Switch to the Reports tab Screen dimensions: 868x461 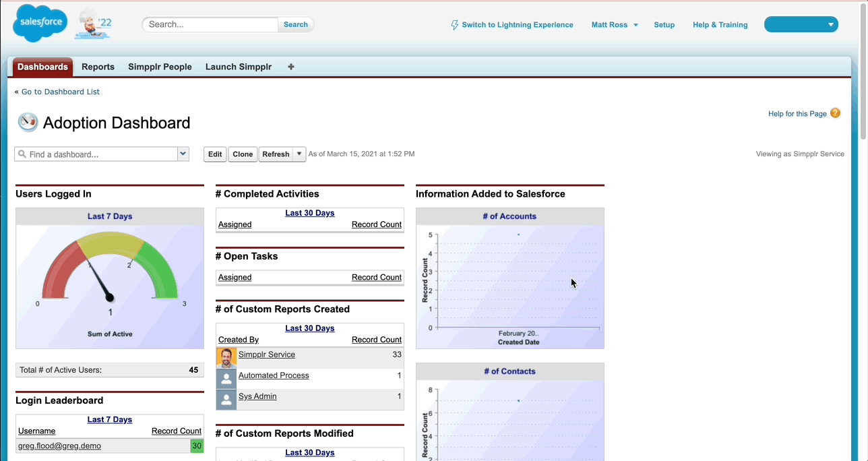click(x=98, y=67)
